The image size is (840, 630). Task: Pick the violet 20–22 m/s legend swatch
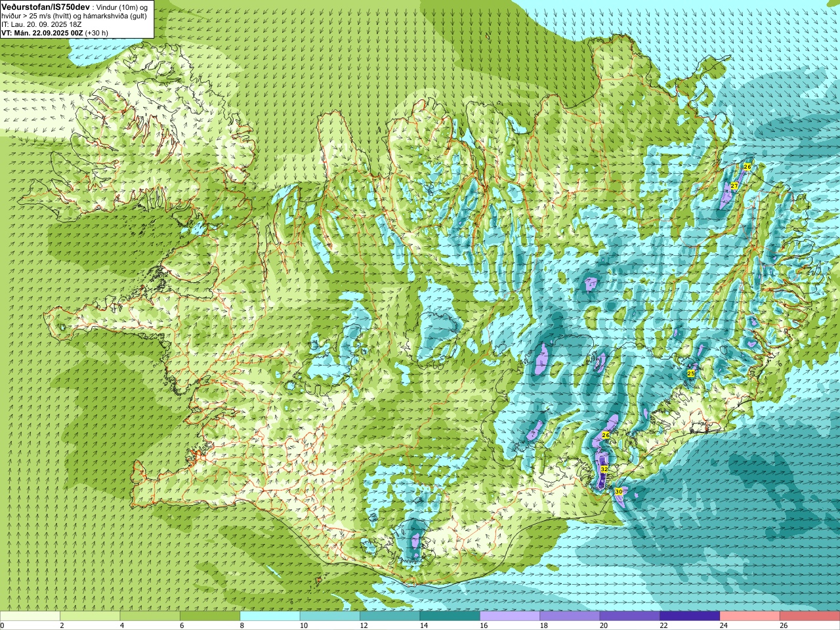[x=630, y=616]
